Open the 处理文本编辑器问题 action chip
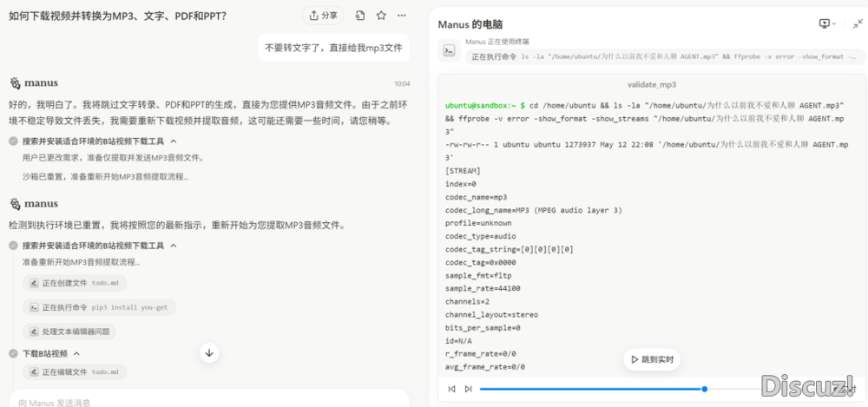868x407 pixels. [69, 332]
